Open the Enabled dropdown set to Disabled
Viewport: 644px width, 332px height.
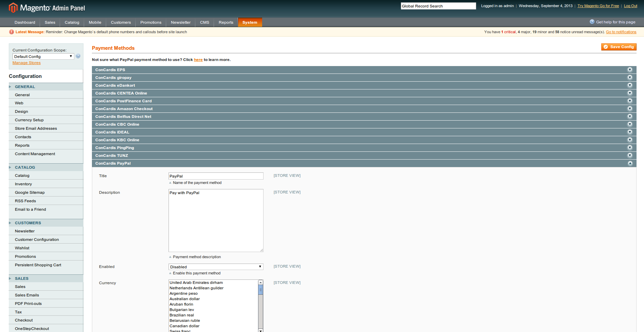(x=216, y=267)
